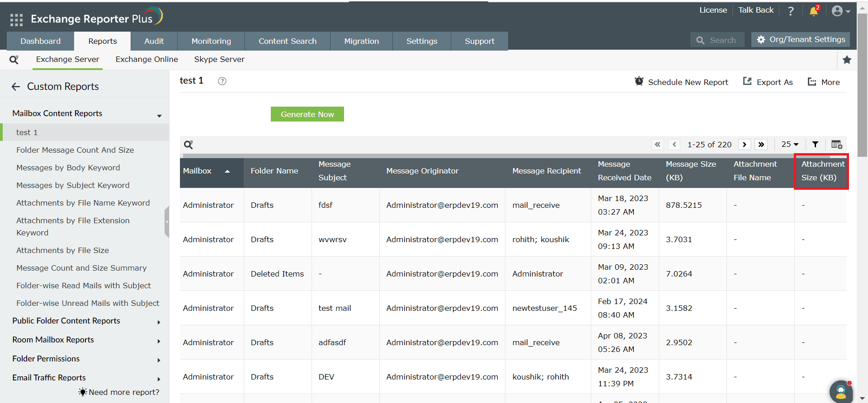The image size is (868, 403).
Task: Click Need more report? link
Action: [x=119, y=392]
